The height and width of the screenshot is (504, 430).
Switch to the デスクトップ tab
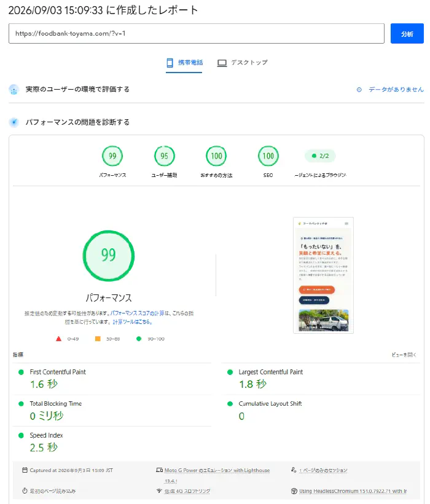click(x=243, y=63)
